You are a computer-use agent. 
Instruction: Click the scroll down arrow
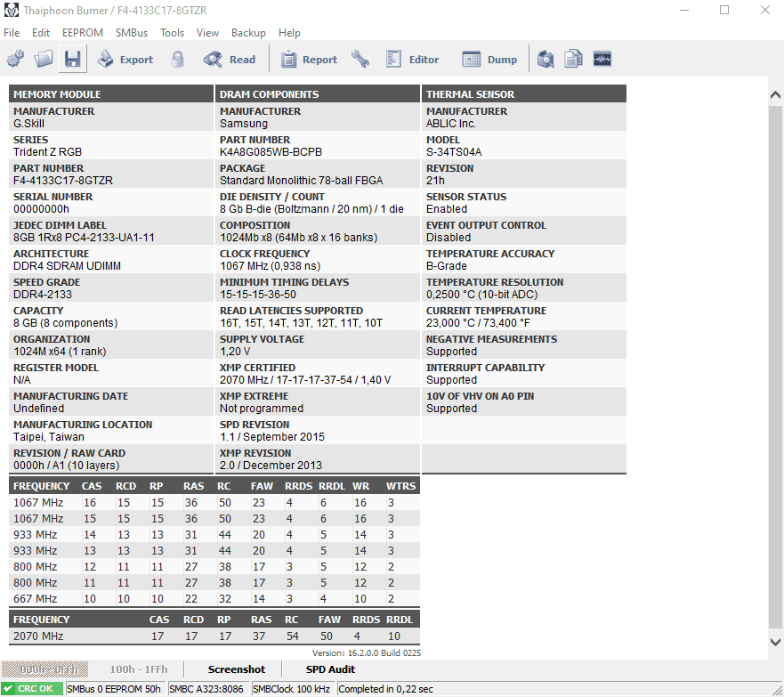tap(775, 642)
